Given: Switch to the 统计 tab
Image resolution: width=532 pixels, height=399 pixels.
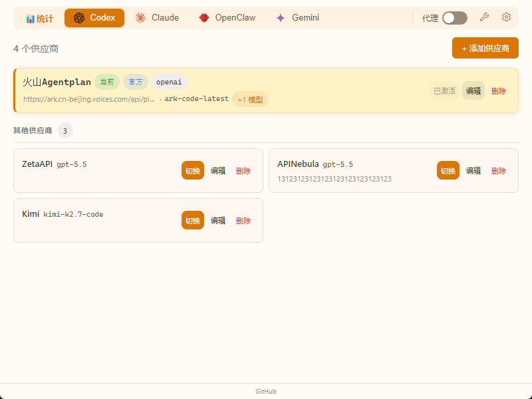Looking at the screenshot, I should click(40, 19).
